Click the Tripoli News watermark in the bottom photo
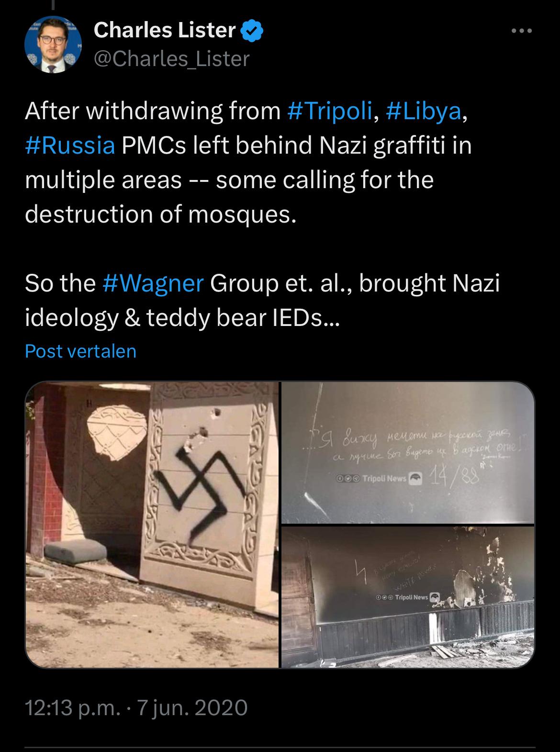This screenshot has height=752, width=560. tap(408, 597)
